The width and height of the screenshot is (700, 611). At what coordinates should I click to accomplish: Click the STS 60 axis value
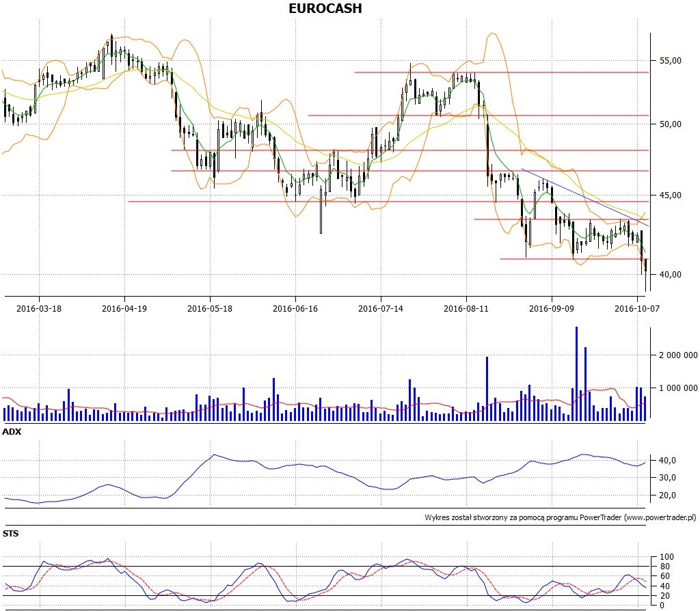tap(664, 576)
